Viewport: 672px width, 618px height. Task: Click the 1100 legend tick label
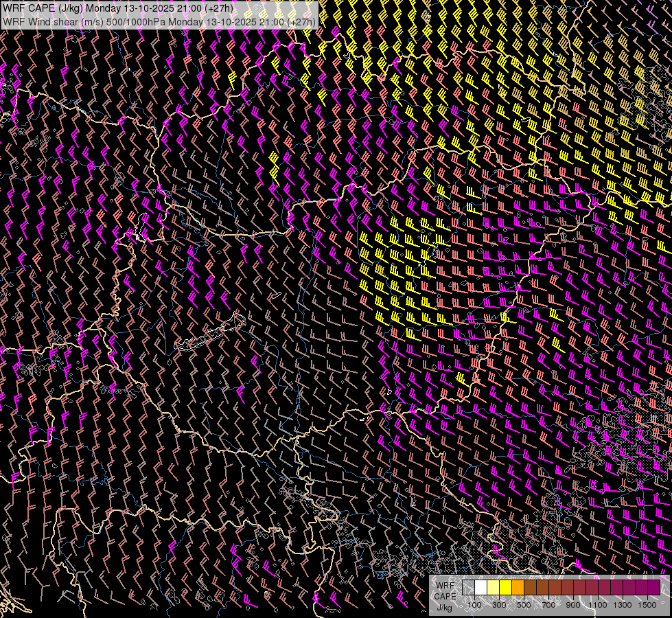[x=598, y=605]
